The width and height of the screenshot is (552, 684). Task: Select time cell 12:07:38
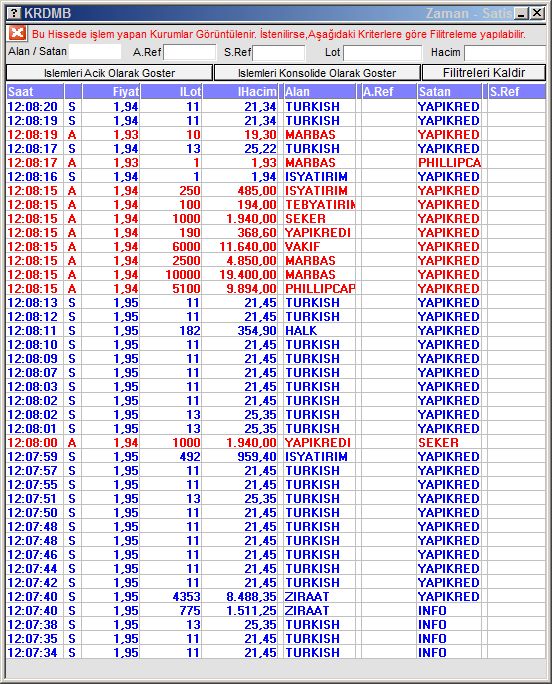(33, 625)
